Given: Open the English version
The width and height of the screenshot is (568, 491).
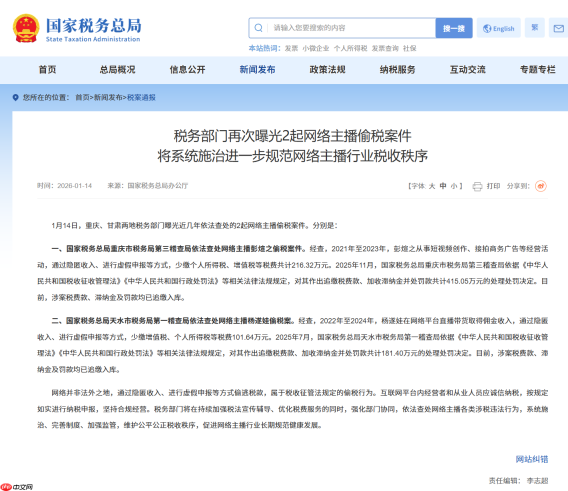Looking at the screenshot, I should tap(499, 28).
